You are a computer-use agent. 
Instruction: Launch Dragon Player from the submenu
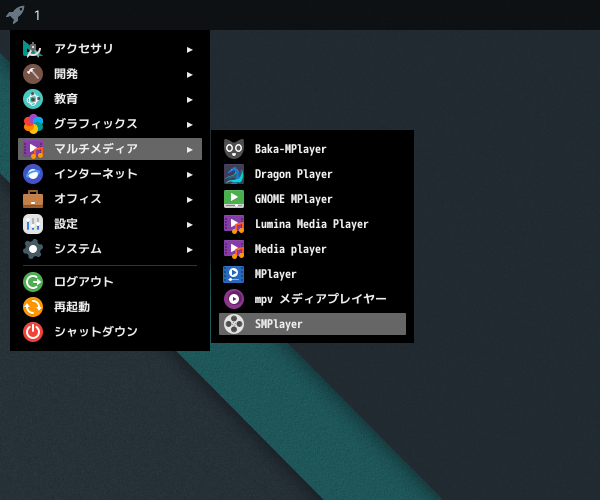coord(312,174)
